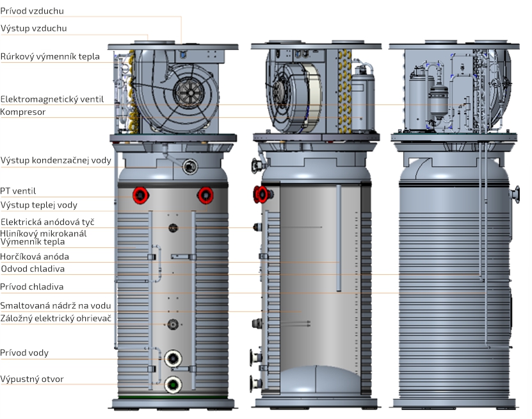Click the 'Kompresor' label
Viewport: 532px width, 419px height.
tap(23, 112)
